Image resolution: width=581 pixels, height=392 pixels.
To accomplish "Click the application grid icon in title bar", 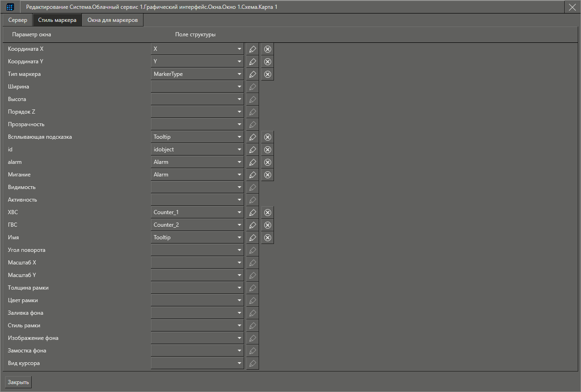I will 10,7.
